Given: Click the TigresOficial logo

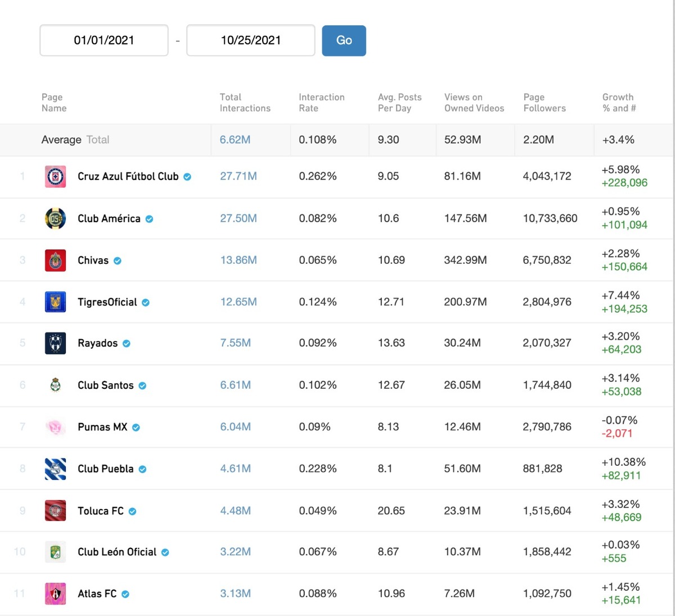Looking at the screenshot, I should (x=55, y=302).
